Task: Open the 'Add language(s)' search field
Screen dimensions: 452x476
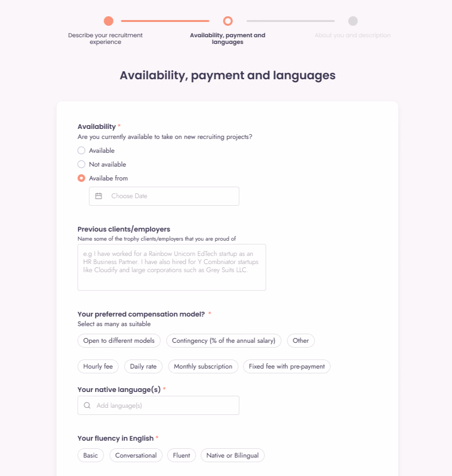Action: point(158,405)
